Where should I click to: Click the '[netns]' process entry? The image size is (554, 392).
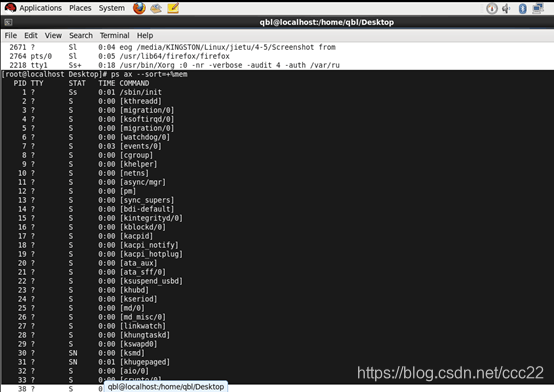coord(134,173)
